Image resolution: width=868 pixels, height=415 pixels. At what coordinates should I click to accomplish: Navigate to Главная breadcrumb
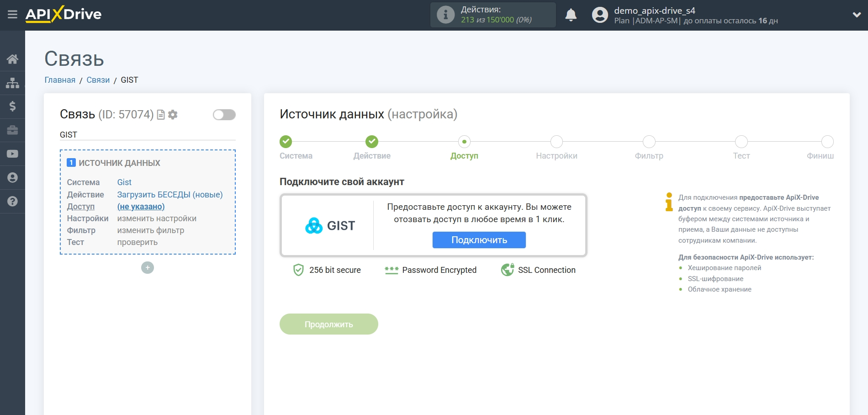point(59,80)
